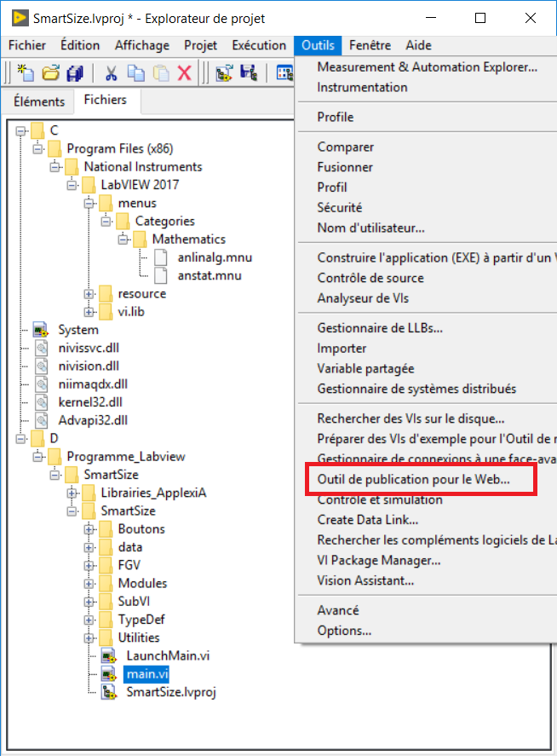Click the Paste clipboard icon
The image size is (557, 756).
[161, 73]
